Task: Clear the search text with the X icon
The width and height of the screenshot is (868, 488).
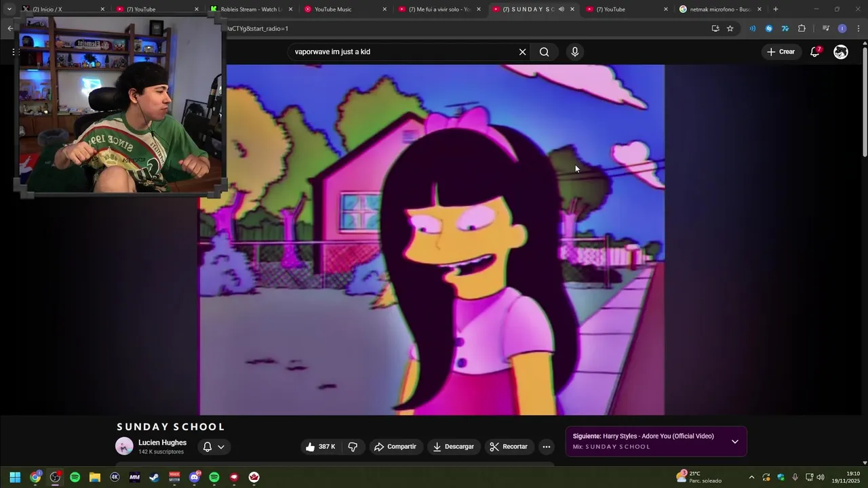Action: (522, 52)
